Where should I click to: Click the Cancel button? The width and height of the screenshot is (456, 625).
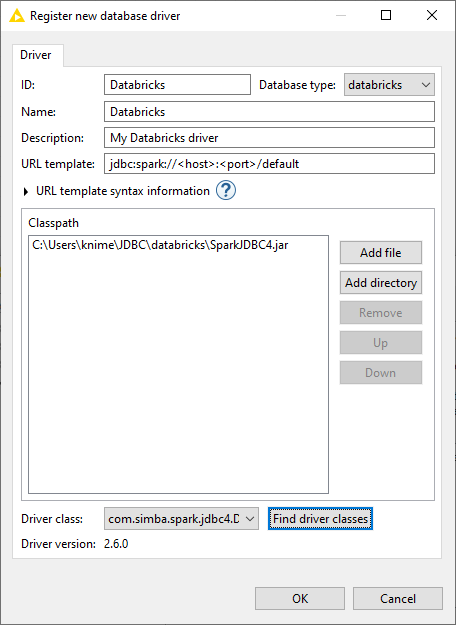398,598
